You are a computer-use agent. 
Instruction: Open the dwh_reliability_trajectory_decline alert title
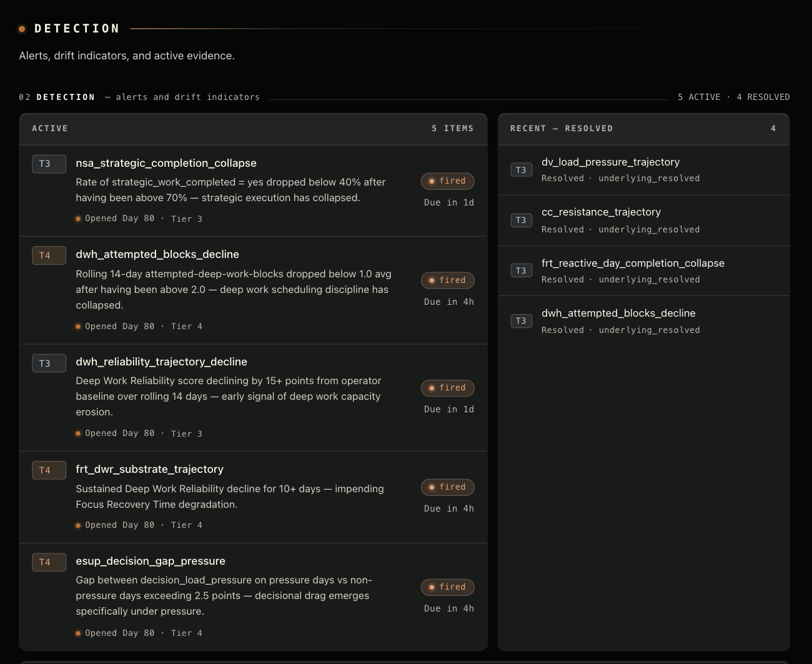[x=161, y=362]
